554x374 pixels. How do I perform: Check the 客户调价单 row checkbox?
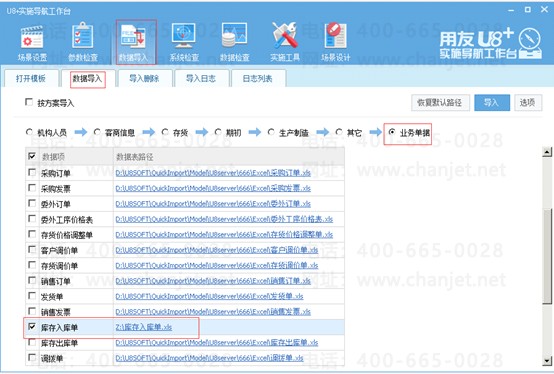(x=32, y=249)
